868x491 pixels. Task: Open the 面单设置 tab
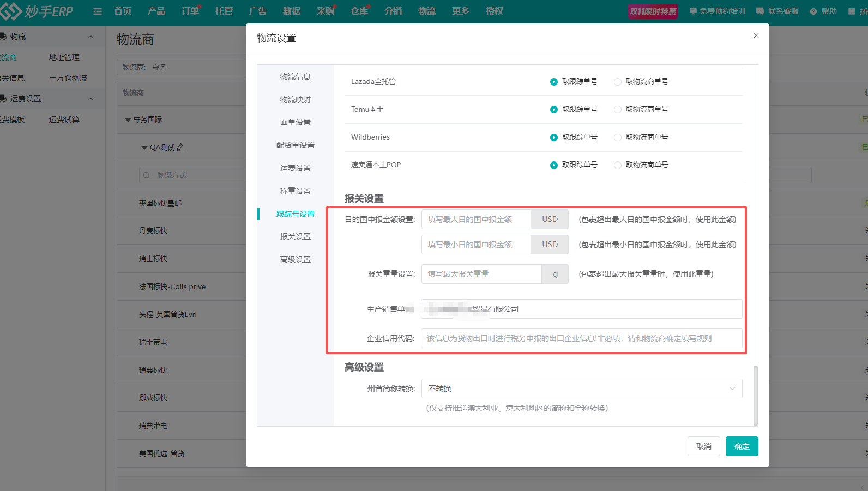coord(295,122)
